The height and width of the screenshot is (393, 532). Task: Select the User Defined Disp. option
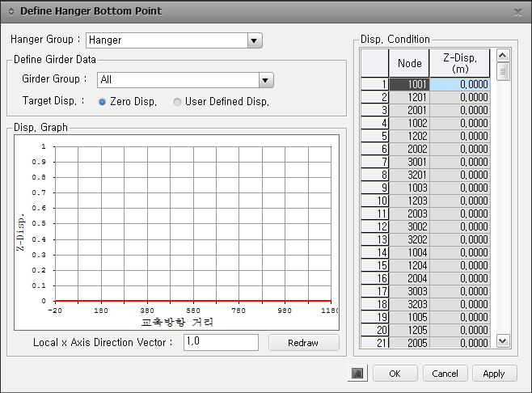tap(177, 102)
